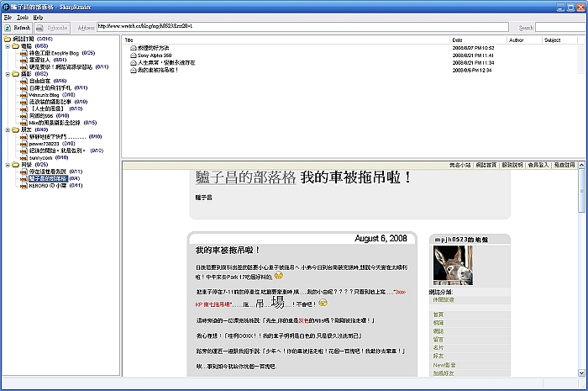This screenshot has height=391, width=588.
Task: Click the RSS icon beside 【人生的風景】 feed
Action: 24,108
